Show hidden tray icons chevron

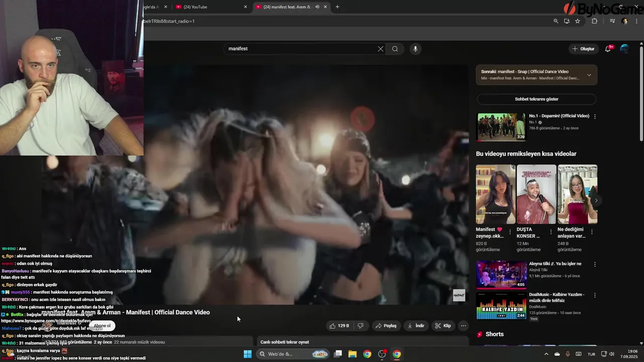pos(546,354)
